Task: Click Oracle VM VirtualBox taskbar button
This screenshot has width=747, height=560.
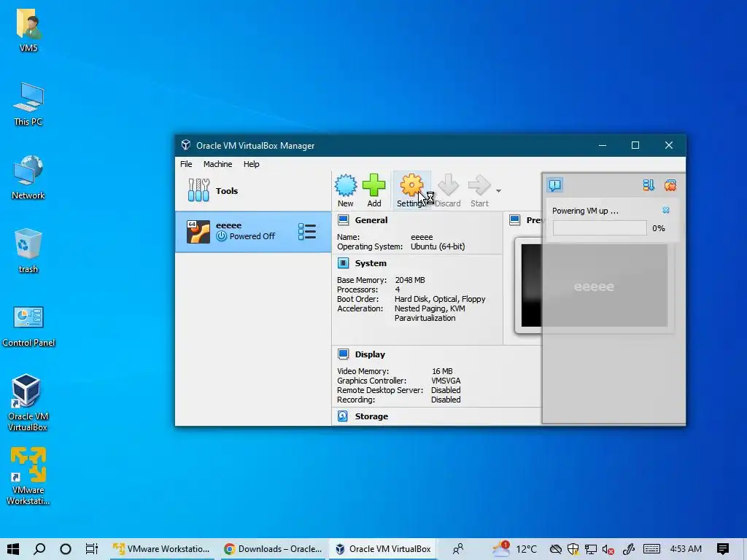Action: point(383,549)
